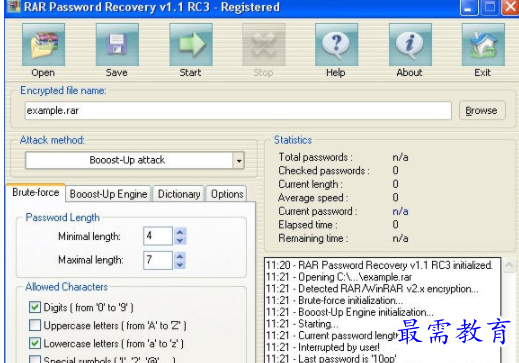Switch to the Booost-Up Engine tab

pyautogui.click(x=108, y=194)
